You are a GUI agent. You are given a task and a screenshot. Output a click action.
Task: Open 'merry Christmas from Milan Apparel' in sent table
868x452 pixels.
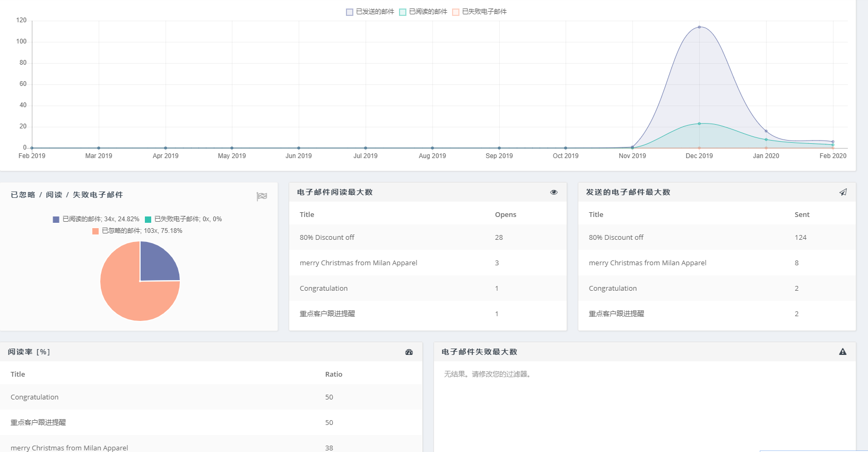(x=647, y=263)
